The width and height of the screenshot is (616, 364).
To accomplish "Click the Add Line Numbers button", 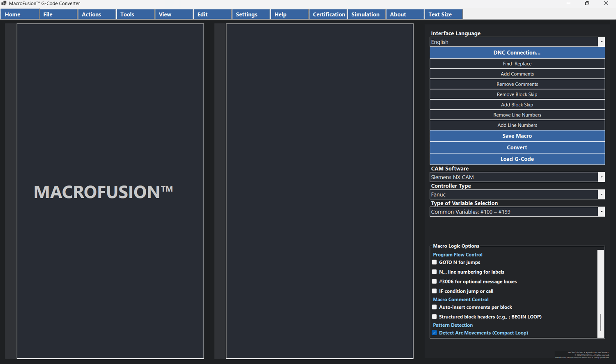I will point(517,125).
